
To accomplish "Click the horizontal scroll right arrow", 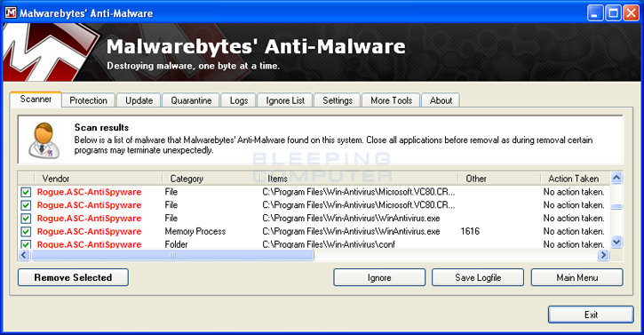I will 603,255.
